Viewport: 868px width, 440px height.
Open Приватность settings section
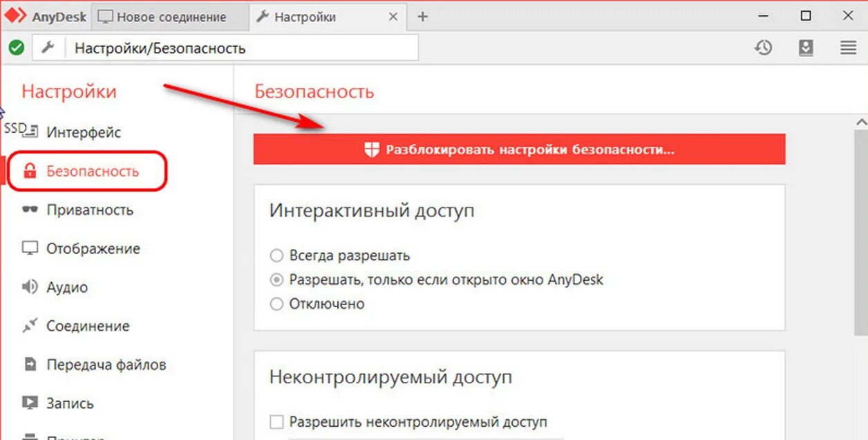[90, 210]
